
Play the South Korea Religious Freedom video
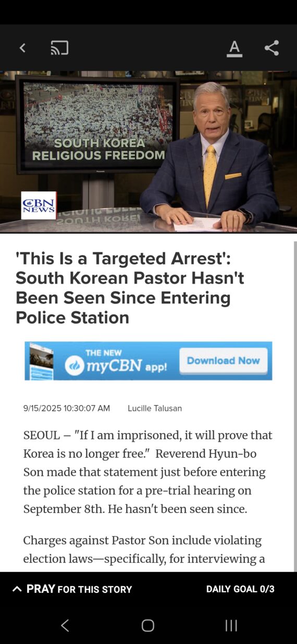[148, 152]
